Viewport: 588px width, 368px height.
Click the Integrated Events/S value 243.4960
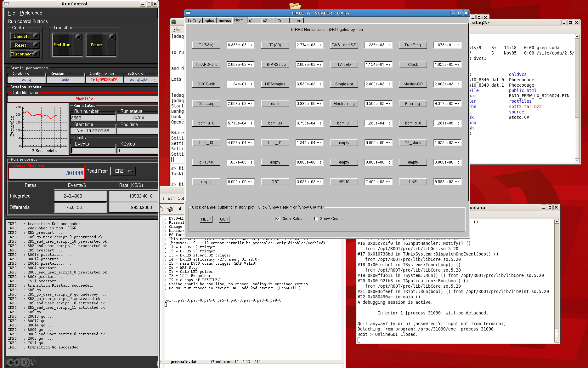pyautogui.click(x=80, y=196)
